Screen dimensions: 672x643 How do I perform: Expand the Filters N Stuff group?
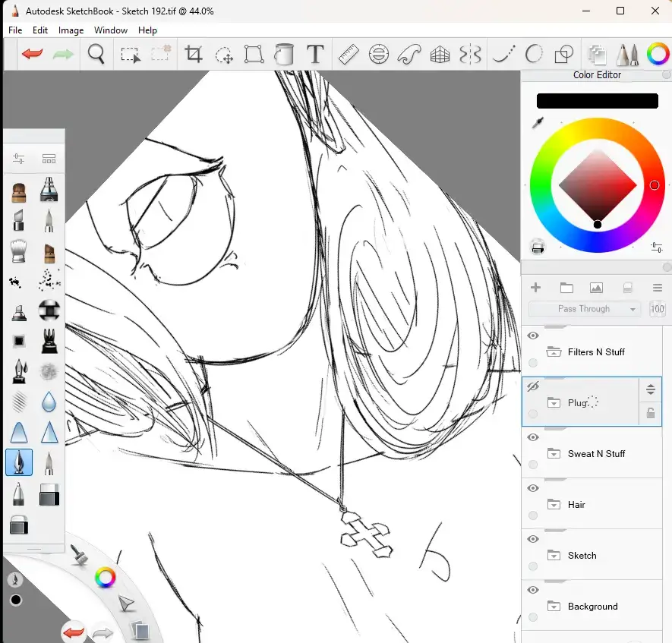click(x=554, y=352)
